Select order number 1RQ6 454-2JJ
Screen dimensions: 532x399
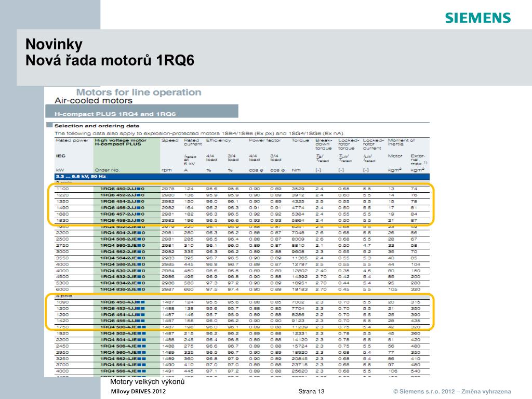click(122, 201)
